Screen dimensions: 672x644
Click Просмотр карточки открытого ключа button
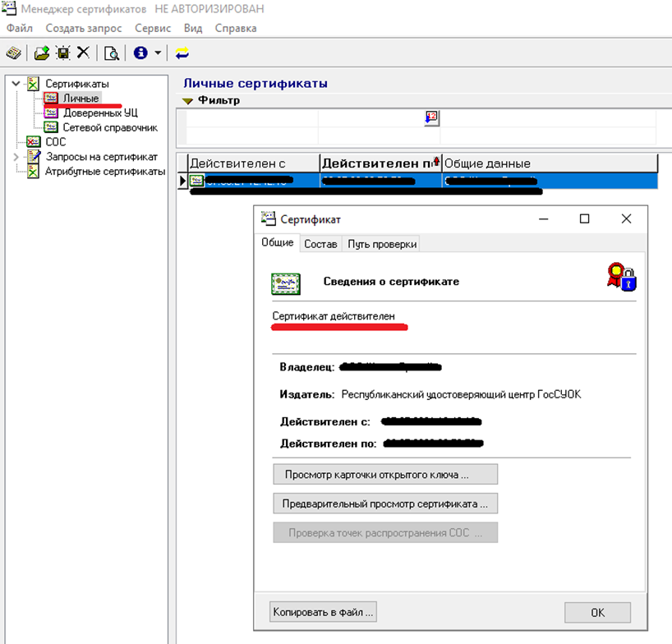pyautogui.click(x=384, y=475)
